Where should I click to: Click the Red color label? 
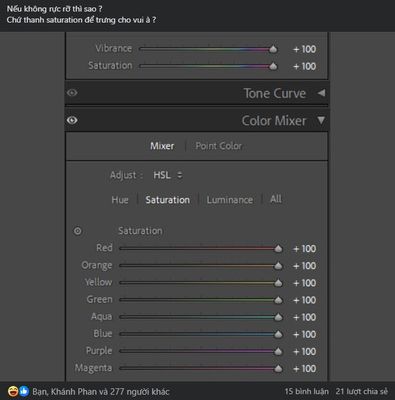point(104,248)
